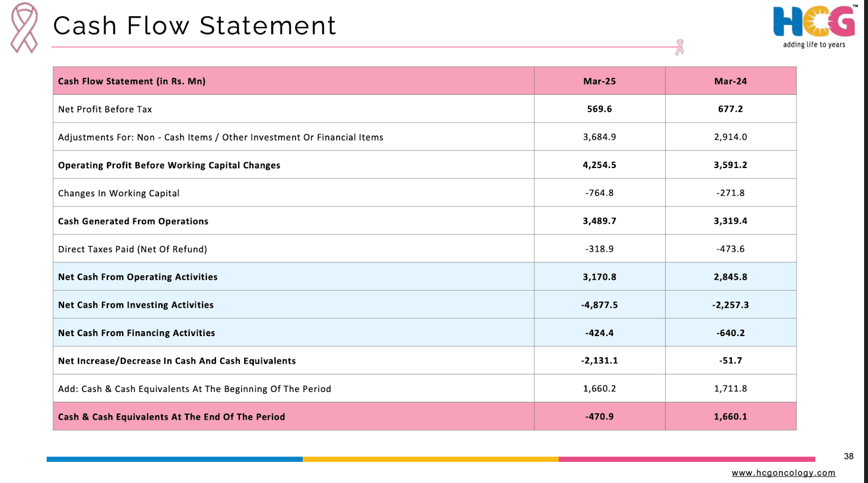This screenshot has width=868, height=483.
Task: Click the 2,845.8 value
Action: click(x=730, y=277)
